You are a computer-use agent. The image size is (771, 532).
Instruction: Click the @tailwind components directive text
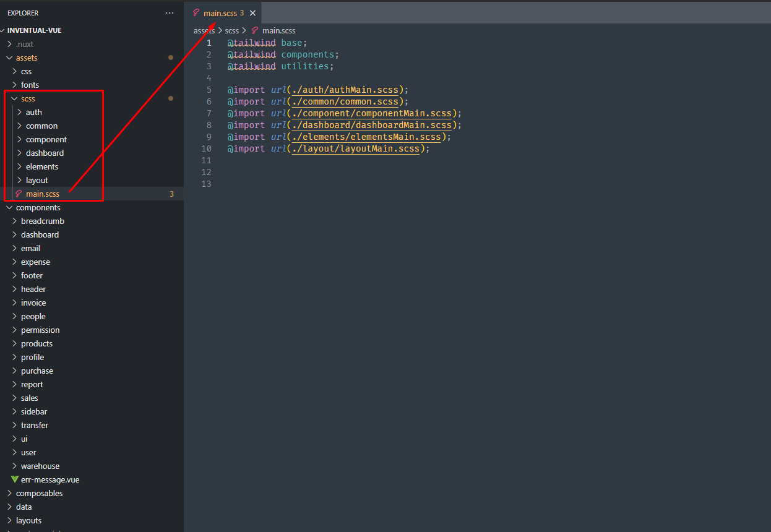click(283, 54)
